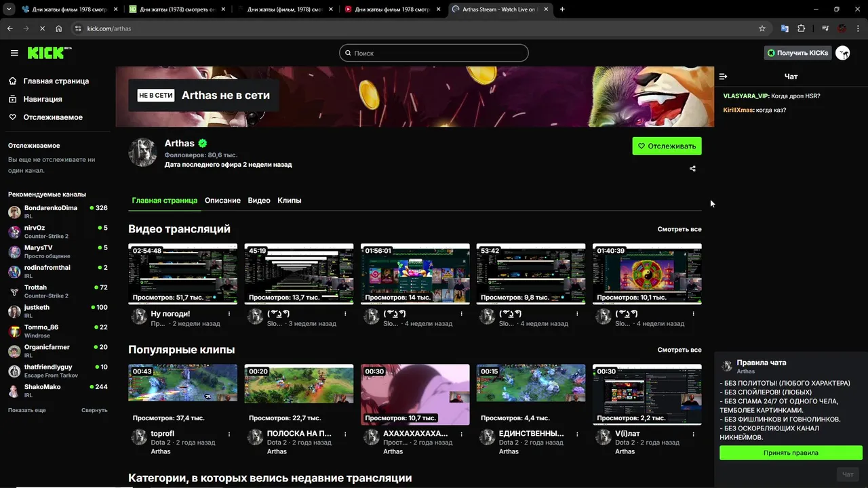Click the green Отслеживать button

pos(667,146)
